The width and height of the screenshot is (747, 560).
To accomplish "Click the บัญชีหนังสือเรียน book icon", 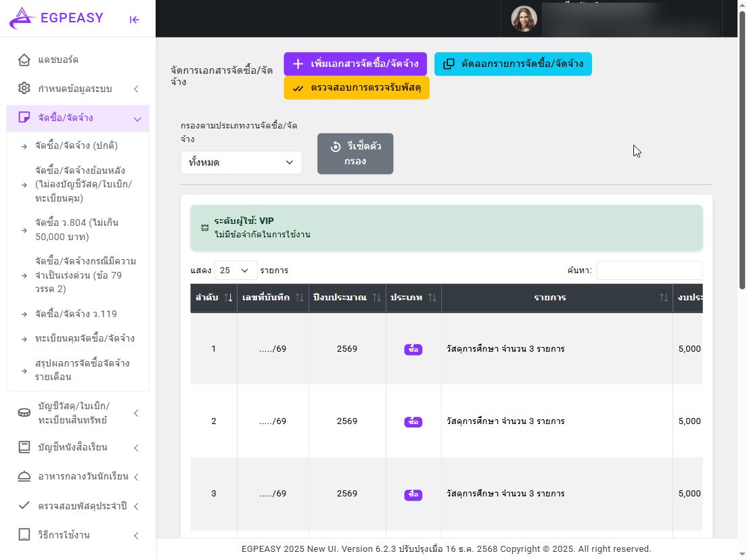I will click(x=24, y=447).
